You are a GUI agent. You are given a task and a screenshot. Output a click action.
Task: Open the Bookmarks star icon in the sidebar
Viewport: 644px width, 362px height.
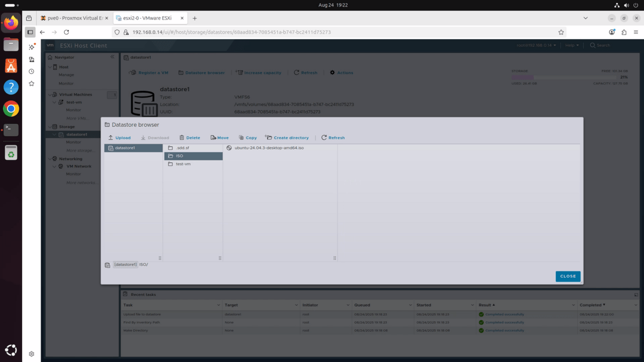point(31,83)
